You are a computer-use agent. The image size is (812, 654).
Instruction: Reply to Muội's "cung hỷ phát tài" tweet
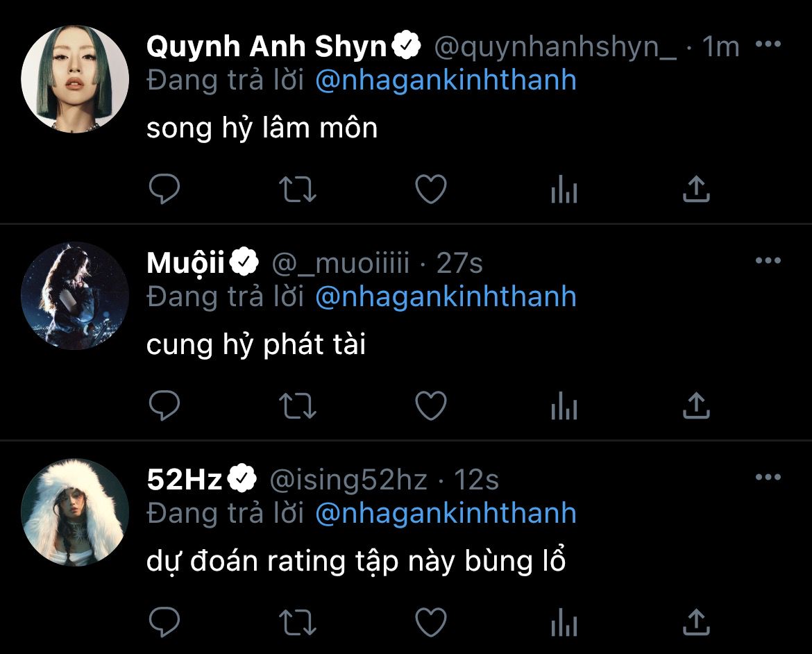164,405
